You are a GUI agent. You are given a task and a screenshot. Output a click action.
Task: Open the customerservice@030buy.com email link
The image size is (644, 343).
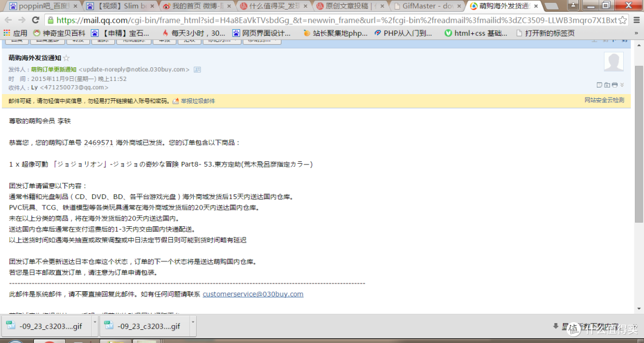tap(253, 294)
